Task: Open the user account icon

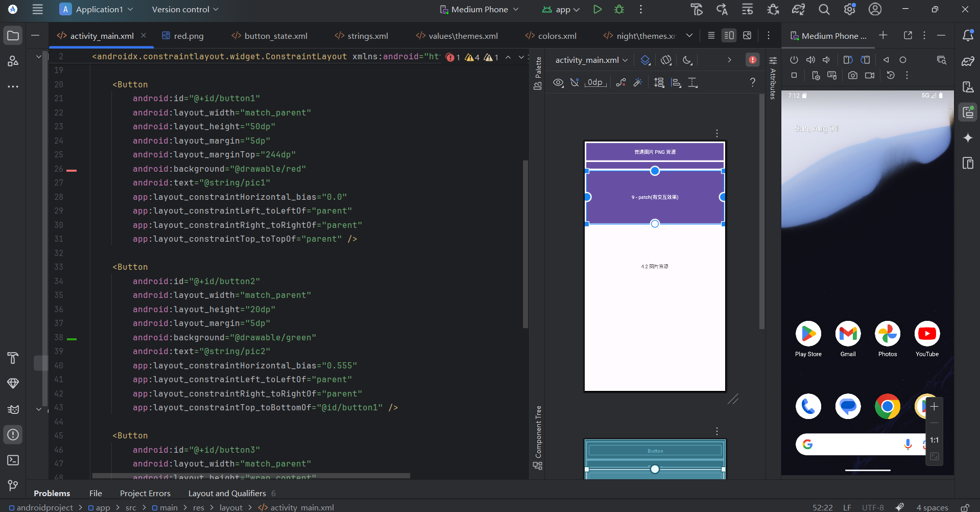Action: 875,9
